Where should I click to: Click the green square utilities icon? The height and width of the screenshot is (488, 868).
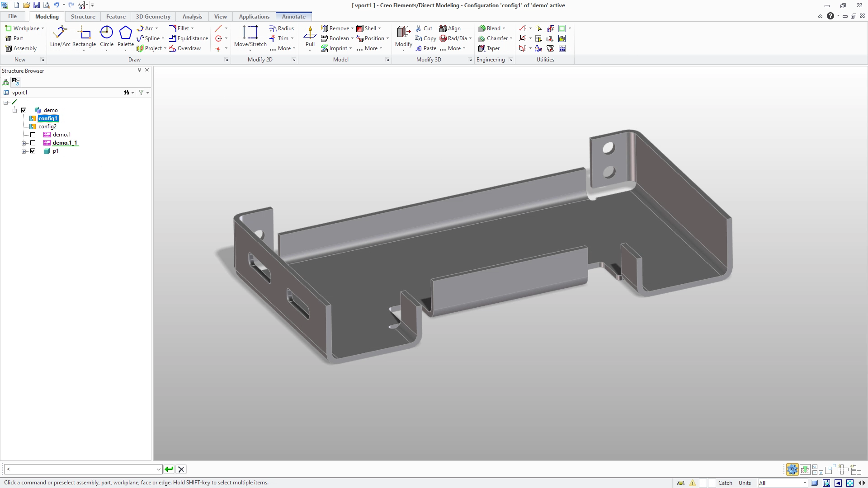click(x=562, y=28)
